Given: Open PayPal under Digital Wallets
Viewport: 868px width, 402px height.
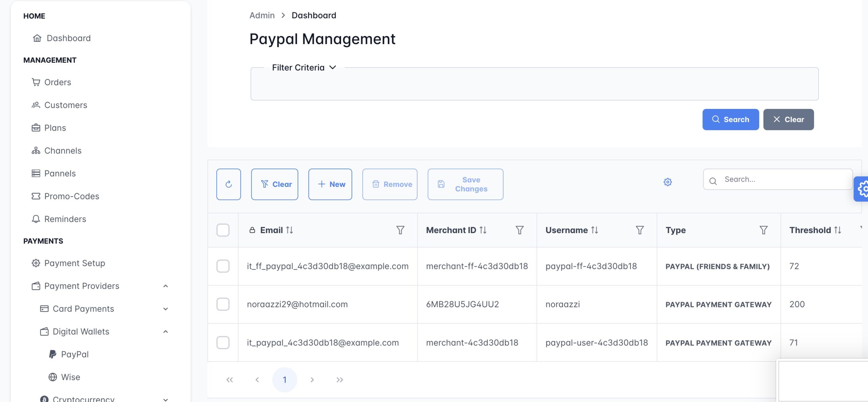Looking at the screenshot, I should (69, 354).
